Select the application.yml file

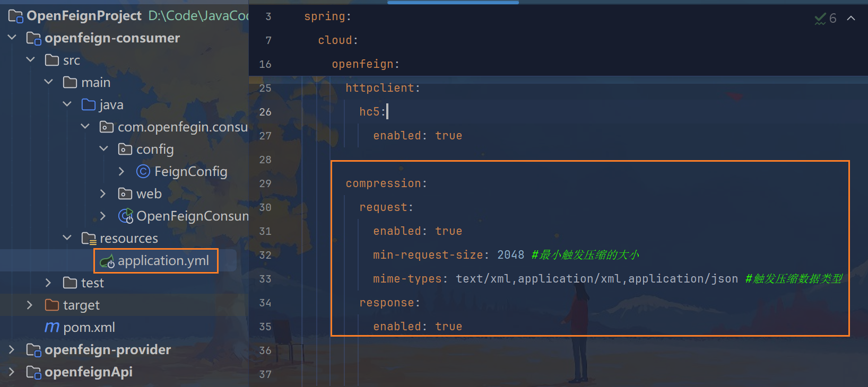[163, 261]
